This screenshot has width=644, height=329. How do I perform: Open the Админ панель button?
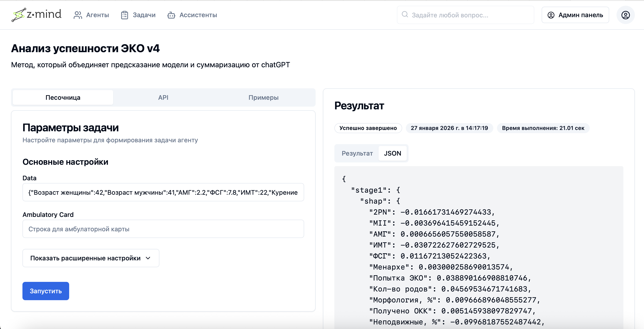tap(575, 15)
